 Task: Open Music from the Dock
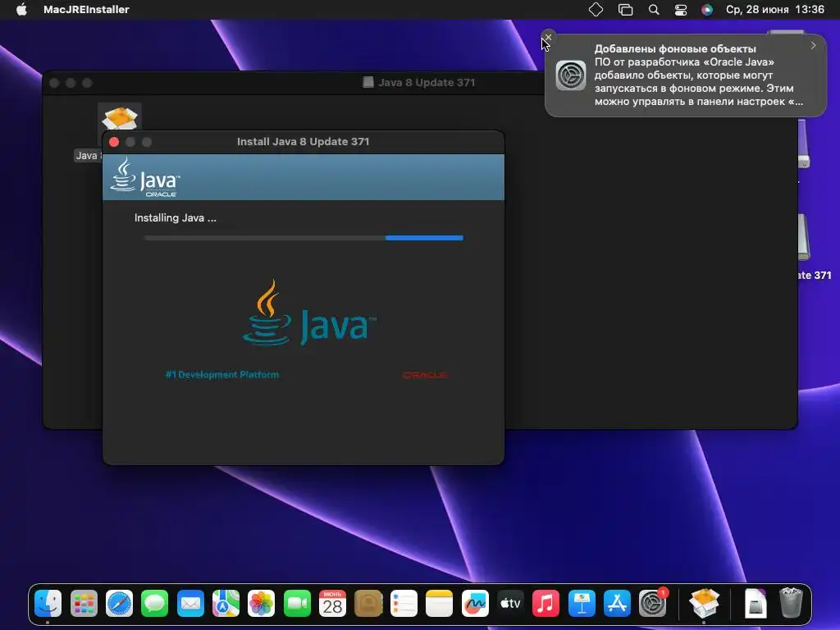pyautogui.click(x=546, y=604)
